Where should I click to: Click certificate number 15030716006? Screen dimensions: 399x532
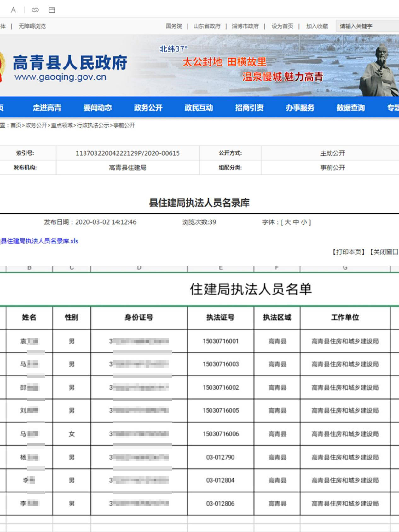point(221,434)
